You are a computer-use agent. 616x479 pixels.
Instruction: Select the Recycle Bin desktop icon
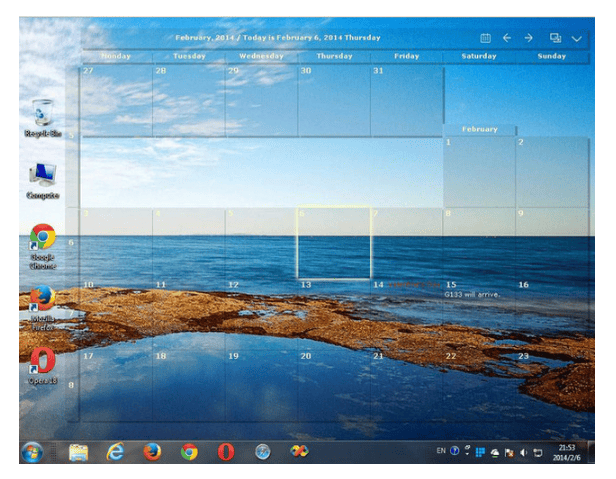pos(43,118)
